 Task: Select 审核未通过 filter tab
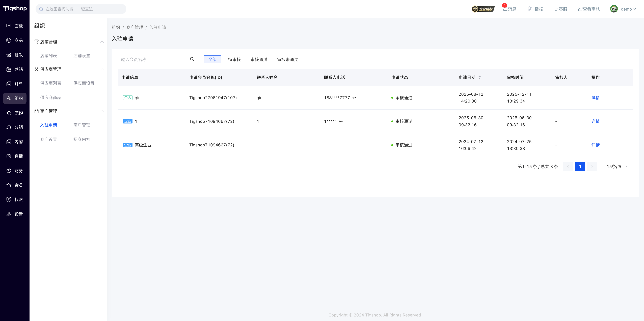287,59
